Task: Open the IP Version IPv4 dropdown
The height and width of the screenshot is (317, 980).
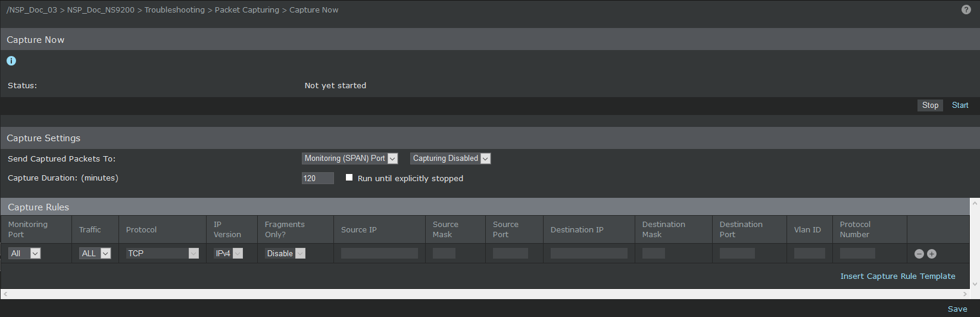Action: click(x=229, y=253)
